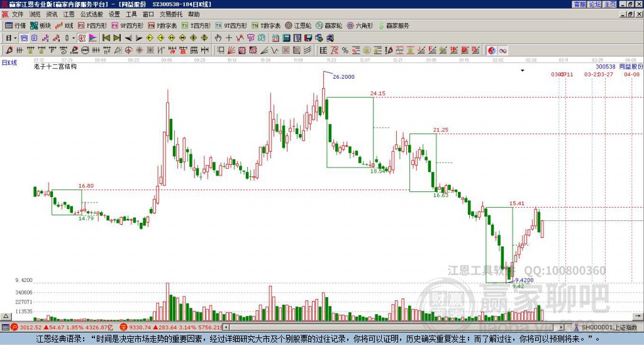This screenshot has height=345, width=644.
Task: Click the 客服 button in title bar
Action: click(579, 4)
